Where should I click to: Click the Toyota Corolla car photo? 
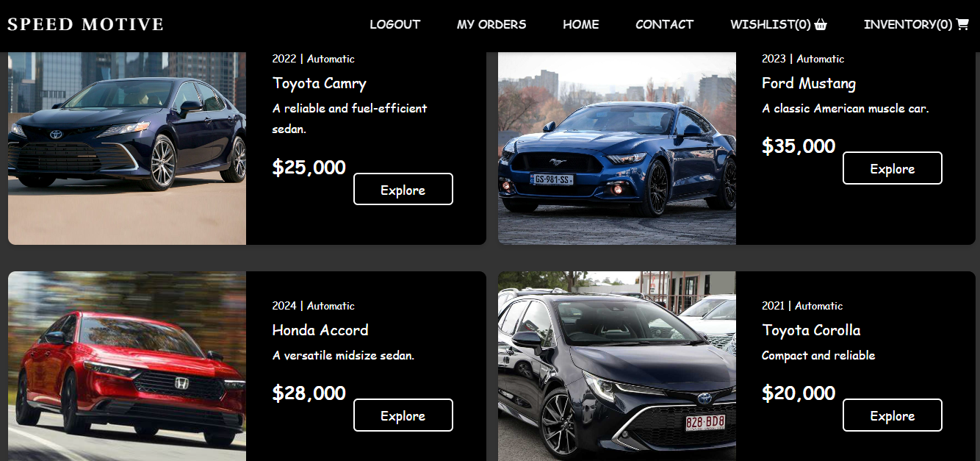[x=617, y=366]
